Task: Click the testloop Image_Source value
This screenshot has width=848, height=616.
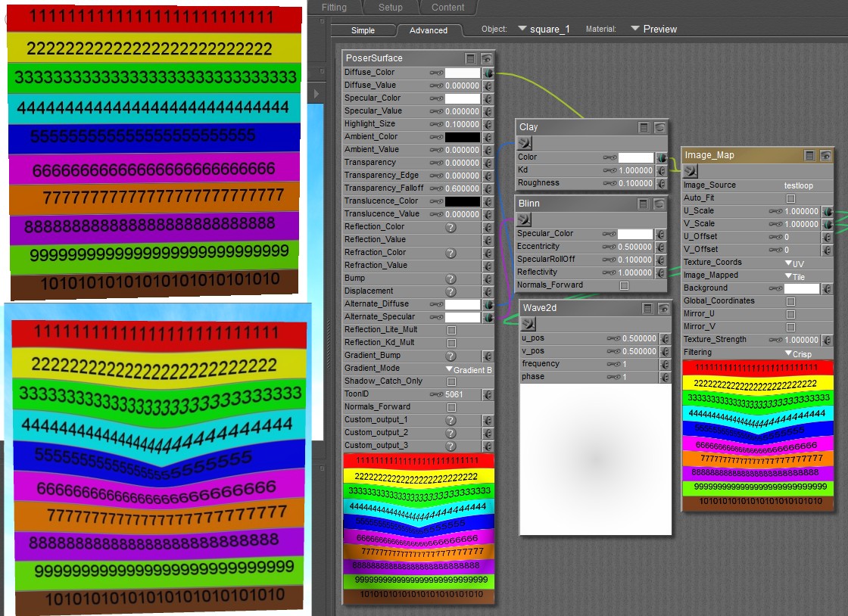Action: tap(798, 185)
